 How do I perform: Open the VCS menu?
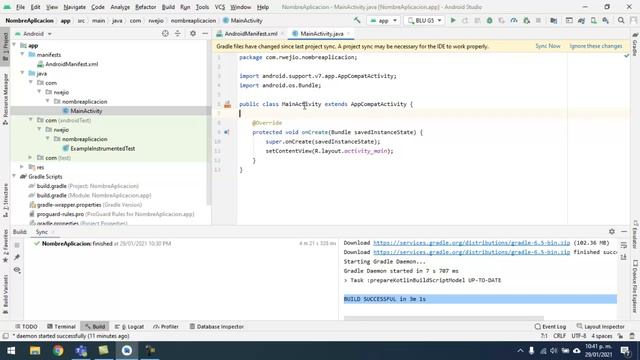click(220, 7)
